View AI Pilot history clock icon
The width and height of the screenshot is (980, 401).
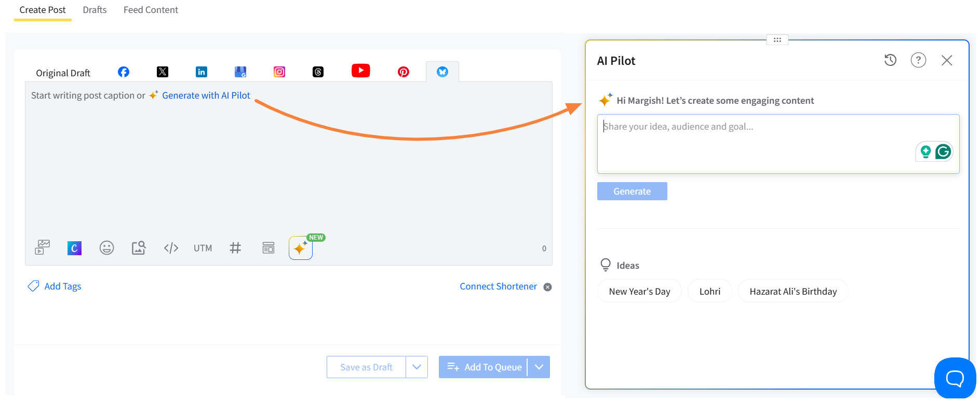click(x=890, y=60)
